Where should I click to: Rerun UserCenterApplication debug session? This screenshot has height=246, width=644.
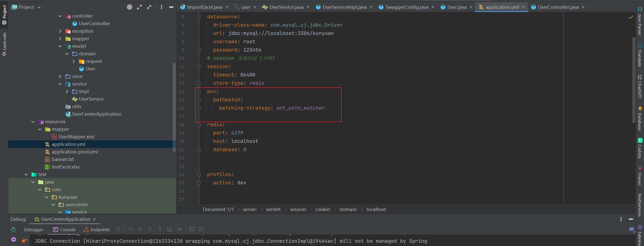point(13,229)
